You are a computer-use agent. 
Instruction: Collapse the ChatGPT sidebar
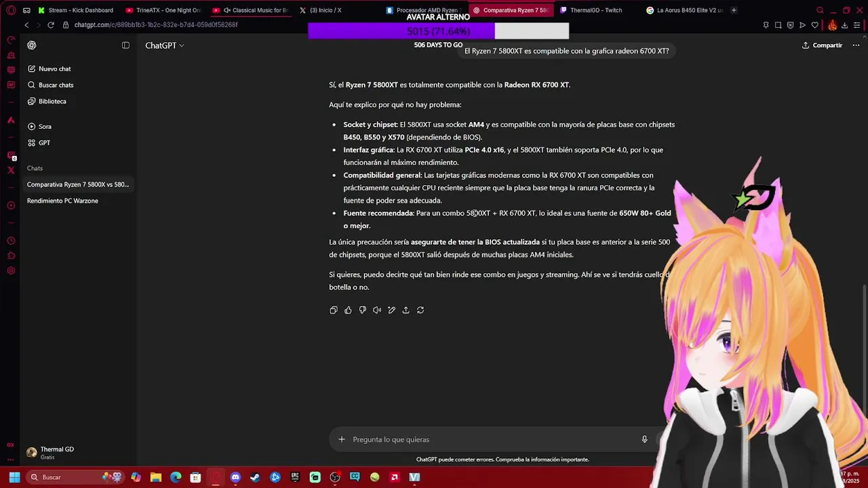pos(125,45)
